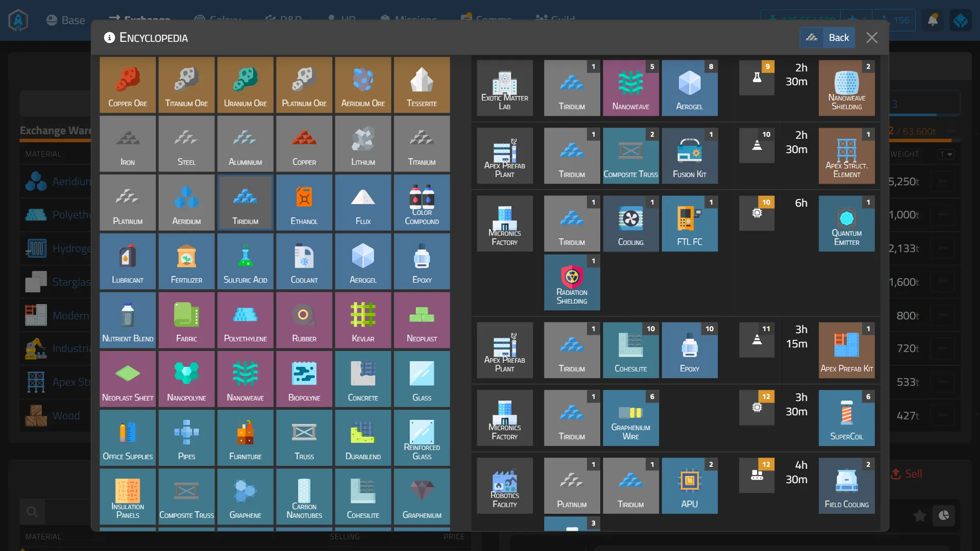This screenshot has height=551, width=980.
Task: Open the FTL FC ingredient tile
Action: pyautogui.click(x=690, y=223)
